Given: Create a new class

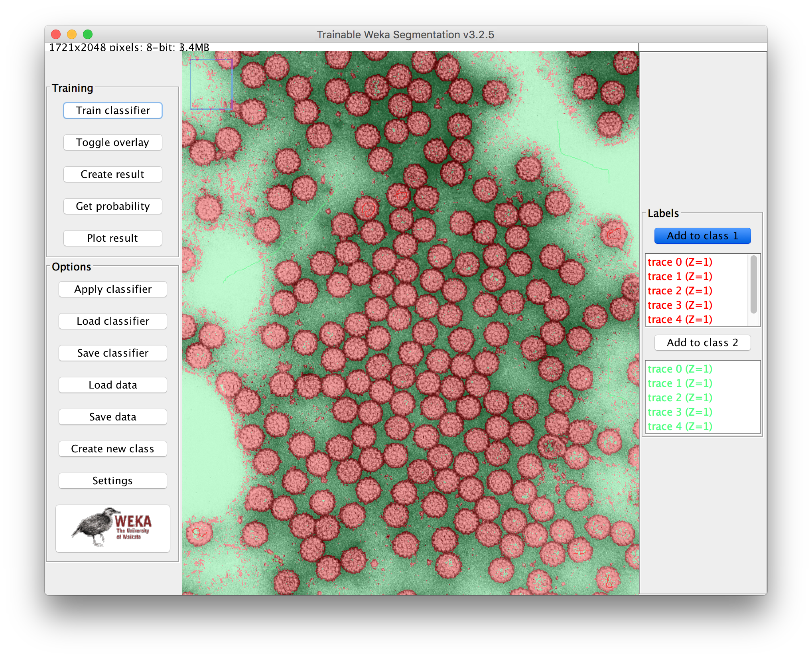Looking at the screenshot, I should click(112, 449).
